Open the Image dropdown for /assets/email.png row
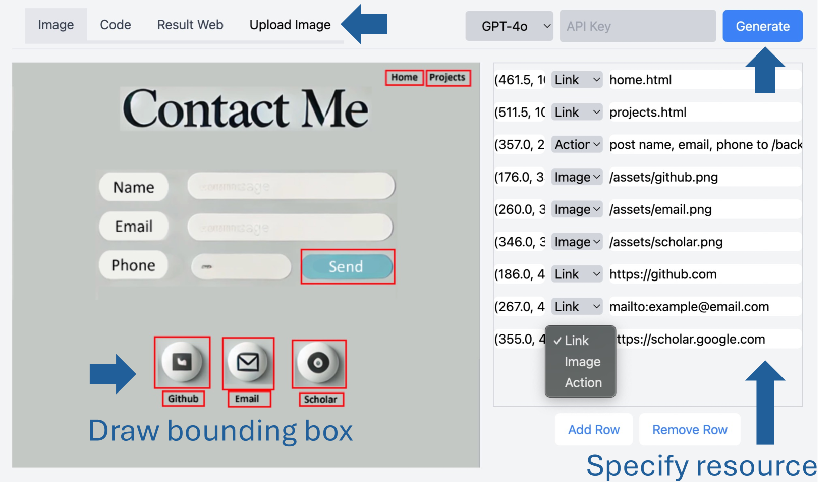 (577, 209)
